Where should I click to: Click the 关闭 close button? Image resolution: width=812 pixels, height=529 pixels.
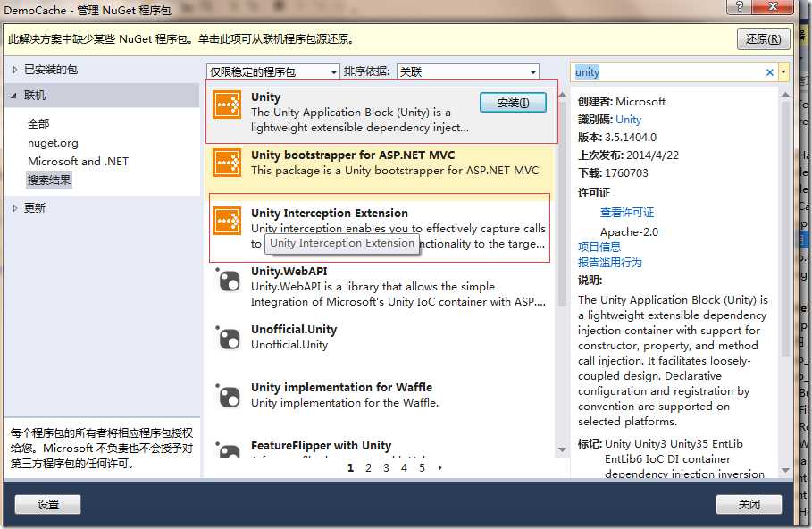[749, 504]
